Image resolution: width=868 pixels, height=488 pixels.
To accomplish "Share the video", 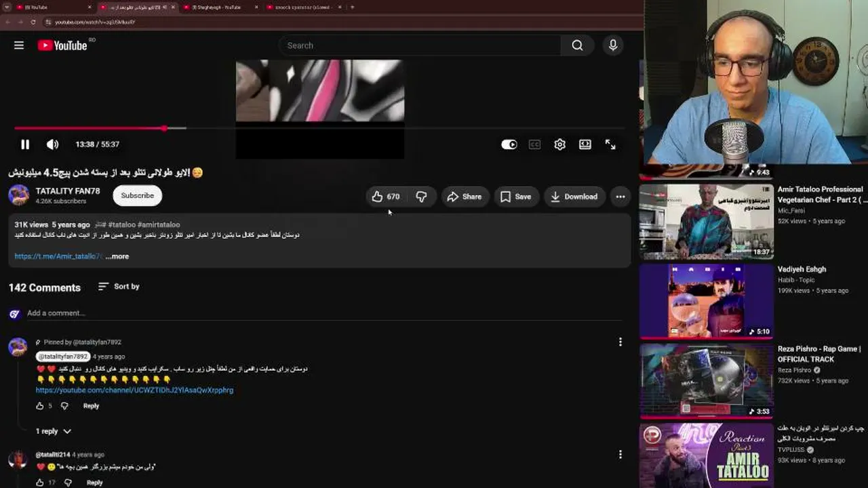I will coord(465,197).
